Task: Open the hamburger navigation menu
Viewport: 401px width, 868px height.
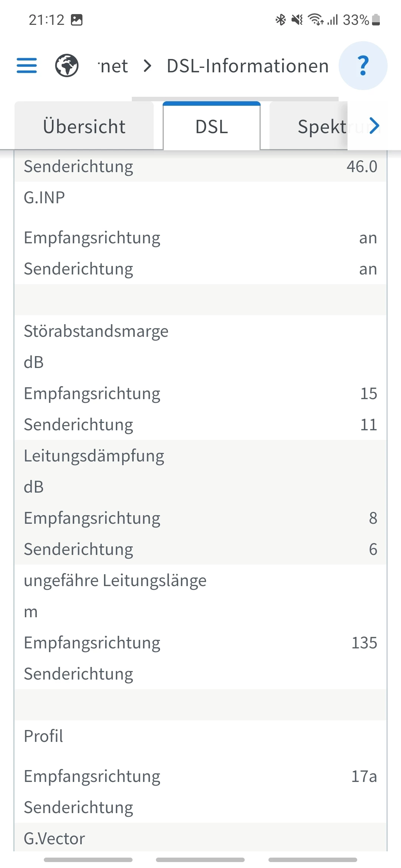Action: click(27, 66)
